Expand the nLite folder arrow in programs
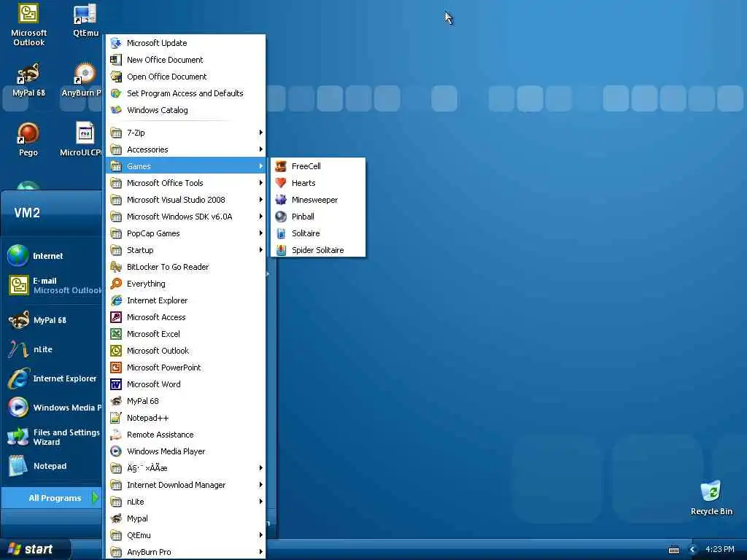747x560 pixels. pos(260,502)
